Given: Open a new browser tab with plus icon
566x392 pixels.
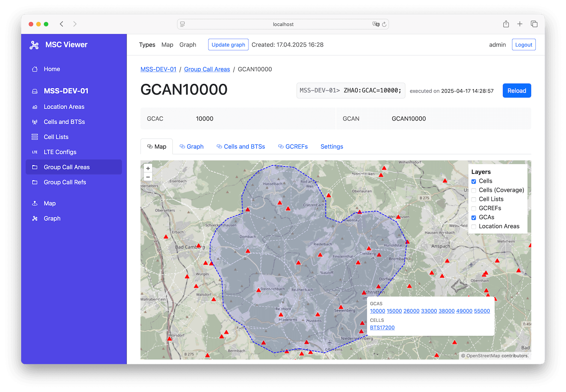Looking at the screenshot, I should (520, 24).
